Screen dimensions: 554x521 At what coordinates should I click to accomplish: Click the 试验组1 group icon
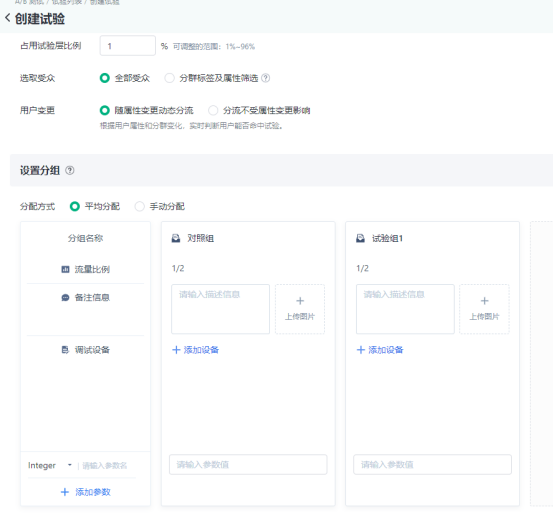point(360,238)
